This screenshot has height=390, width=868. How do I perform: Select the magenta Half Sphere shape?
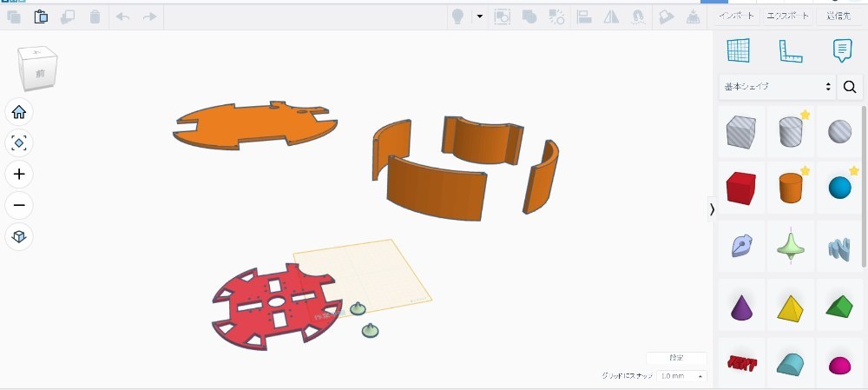(839, 365)
